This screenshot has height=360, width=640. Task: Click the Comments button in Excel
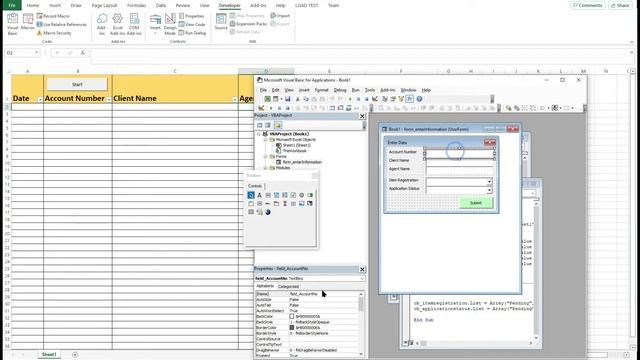(588, 5)
